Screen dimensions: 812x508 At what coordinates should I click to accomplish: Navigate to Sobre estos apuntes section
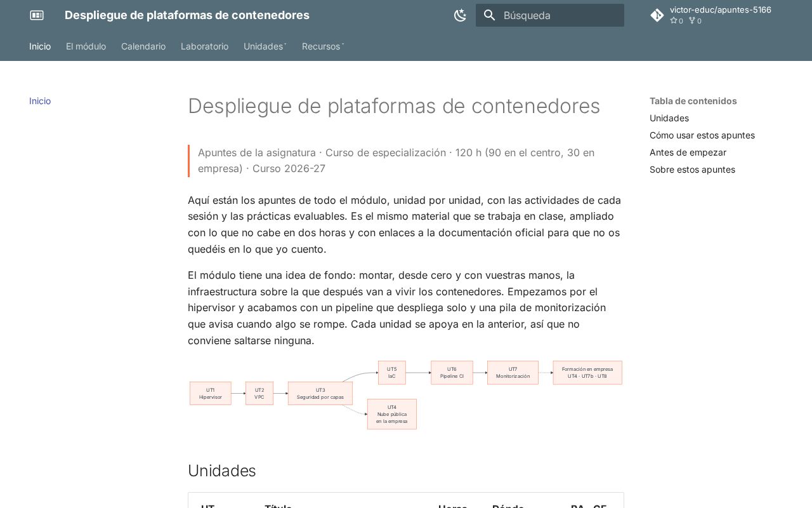[x=692, y=170]
